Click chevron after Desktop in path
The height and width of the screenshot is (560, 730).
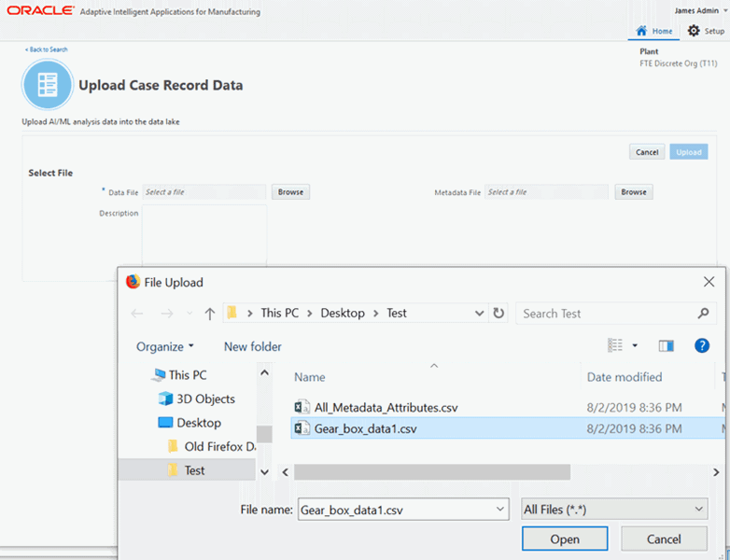tap(375, 314)
